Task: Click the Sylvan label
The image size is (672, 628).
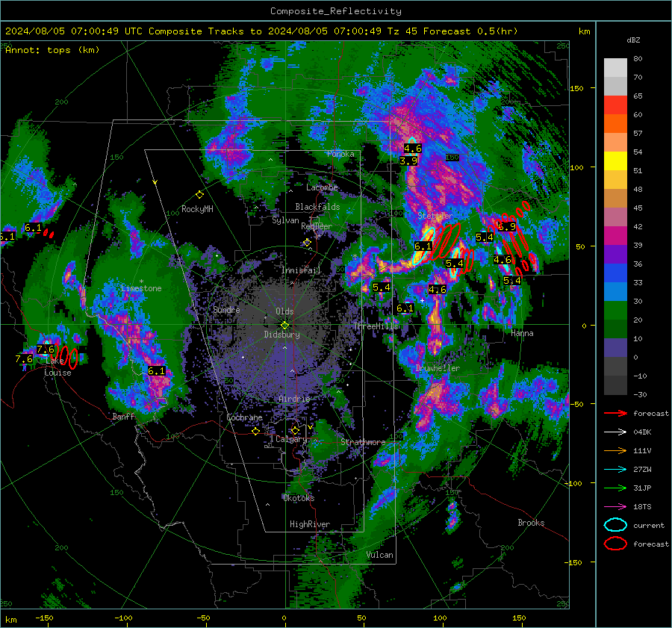Action: click(285, 220)
